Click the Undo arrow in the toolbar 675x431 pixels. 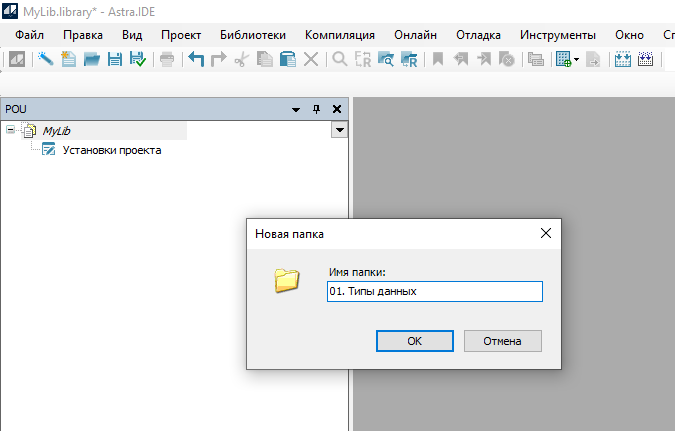tap(196, 59)
